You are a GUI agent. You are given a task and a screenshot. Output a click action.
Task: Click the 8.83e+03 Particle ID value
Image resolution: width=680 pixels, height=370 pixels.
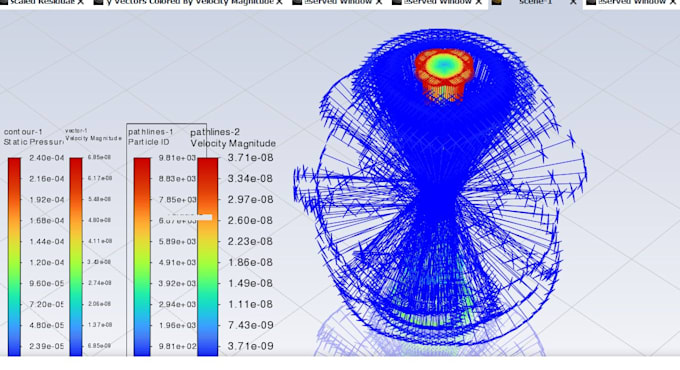coord(177,179)
